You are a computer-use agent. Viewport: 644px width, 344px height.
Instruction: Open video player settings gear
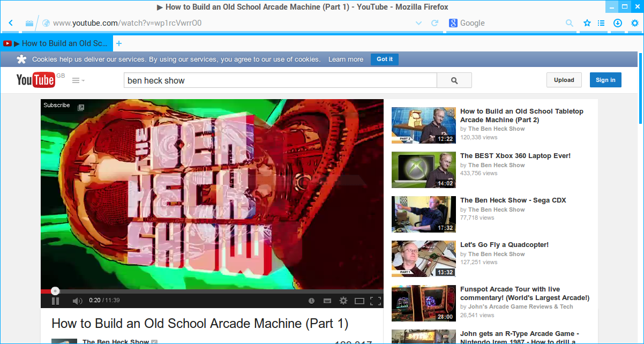[343, 301]
